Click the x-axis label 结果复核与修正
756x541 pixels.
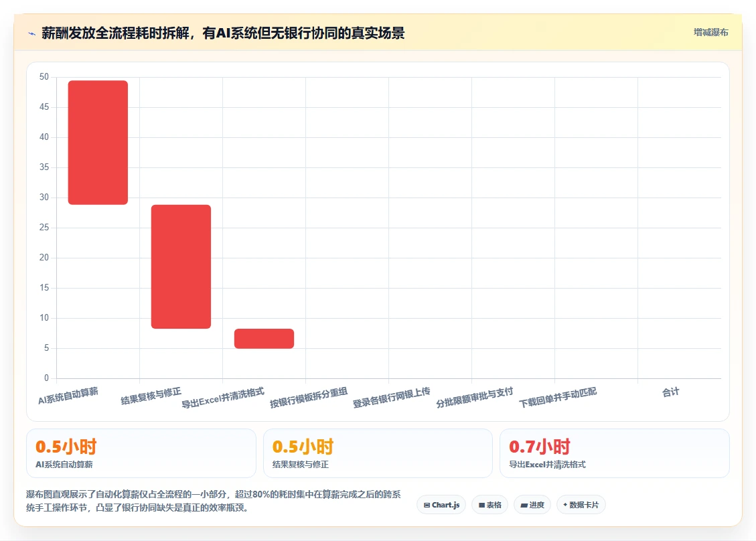tap(151, 396)
